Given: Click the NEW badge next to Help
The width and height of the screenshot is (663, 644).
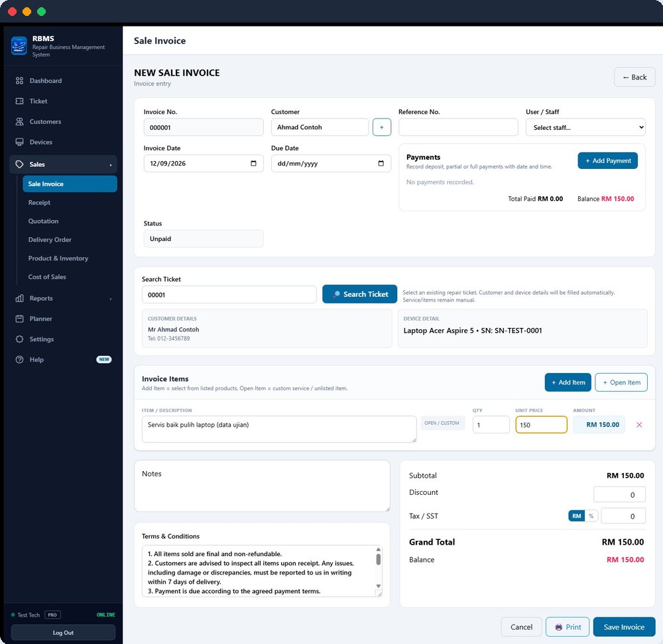Looking at the screenshot, I should point(104,360).
